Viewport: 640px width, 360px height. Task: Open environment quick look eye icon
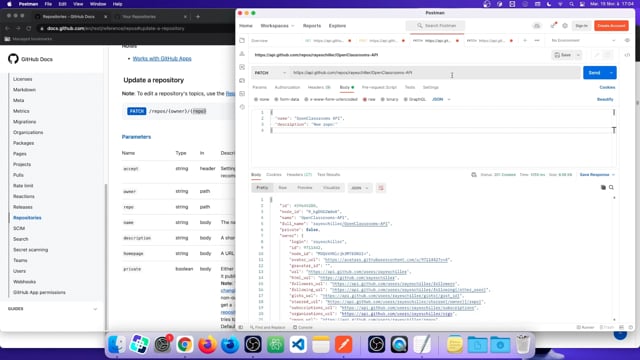[627, 40]
